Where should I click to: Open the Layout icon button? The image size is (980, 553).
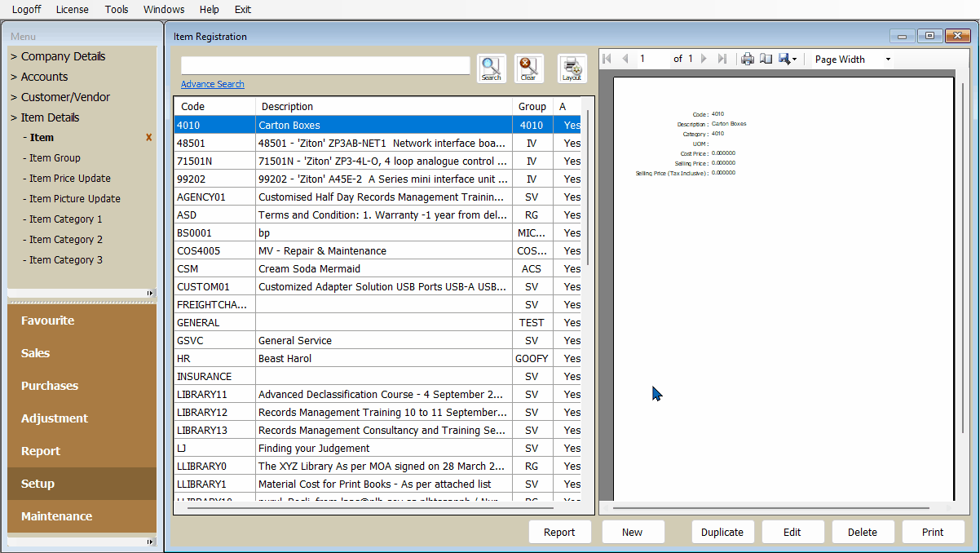coord(572,69)
